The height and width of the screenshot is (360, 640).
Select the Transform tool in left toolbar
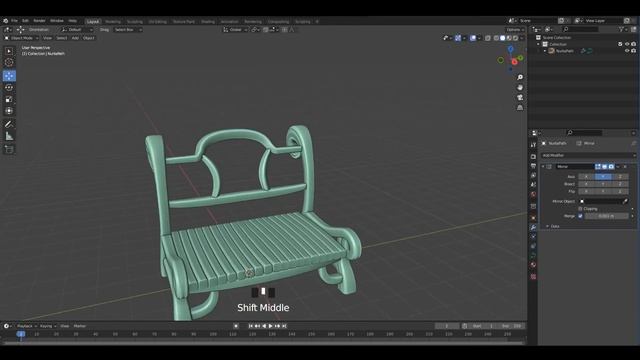tap(9, 111)
